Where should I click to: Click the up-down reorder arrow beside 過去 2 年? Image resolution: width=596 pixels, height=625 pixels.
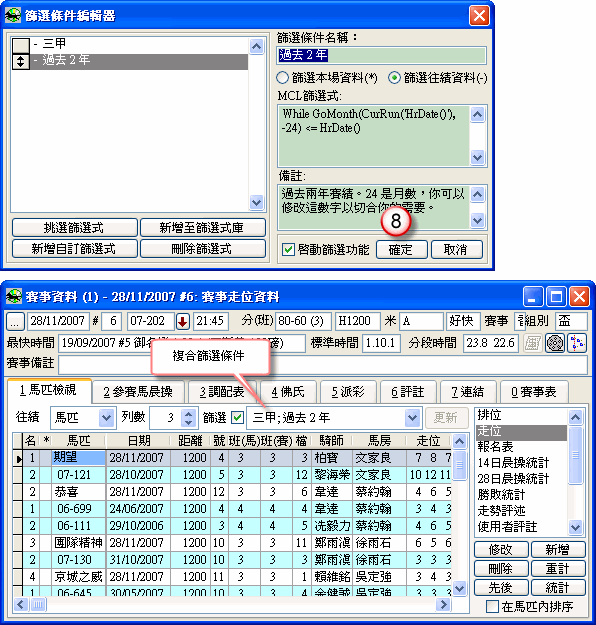[21, 61]
